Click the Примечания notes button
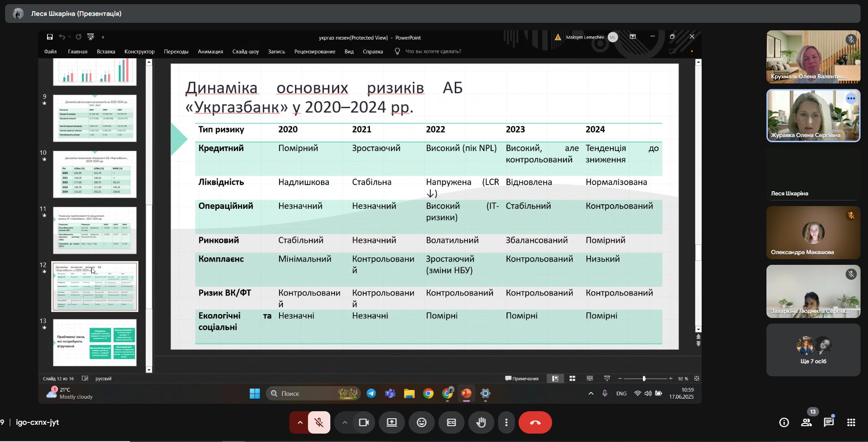Image resolution: width=868 pixels, height=442 pixels. (x=522, y=379)
